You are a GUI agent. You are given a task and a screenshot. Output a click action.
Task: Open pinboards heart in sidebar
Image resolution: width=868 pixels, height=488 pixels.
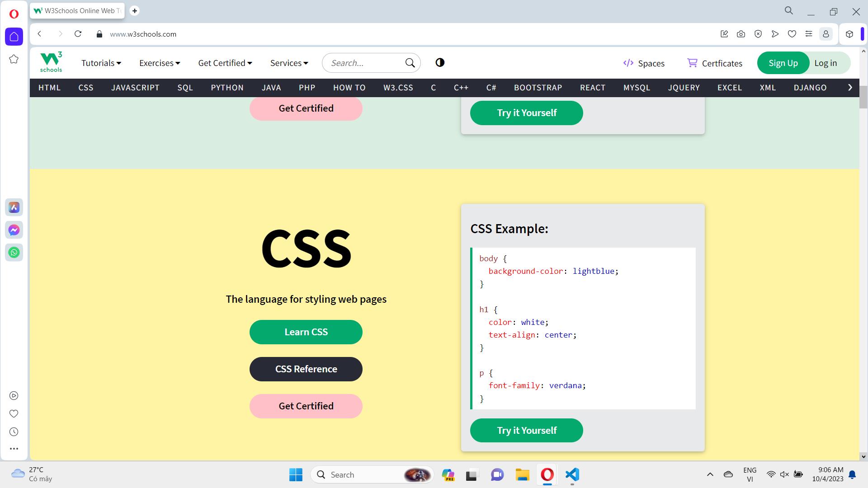pos(14,414)
